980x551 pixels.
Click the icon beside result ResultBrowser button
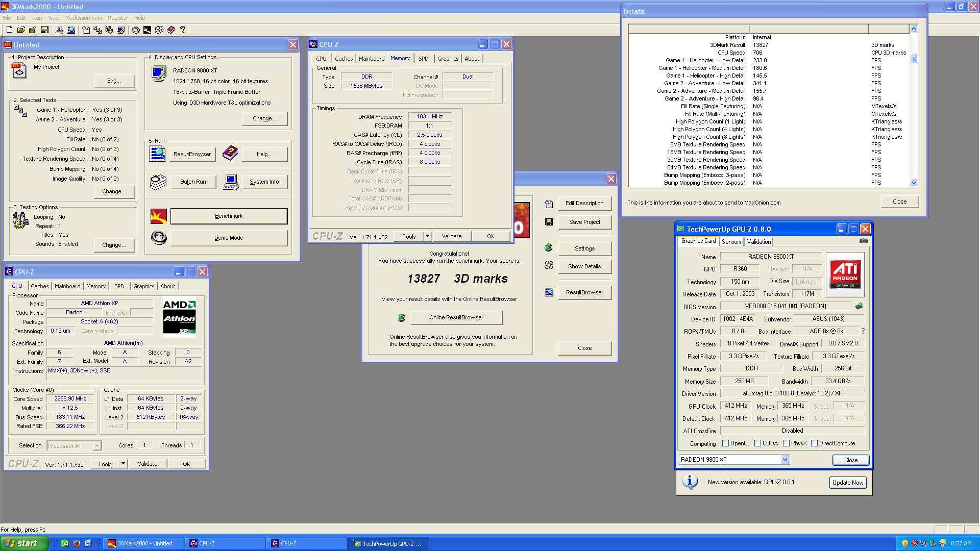[x=549, y=292]
